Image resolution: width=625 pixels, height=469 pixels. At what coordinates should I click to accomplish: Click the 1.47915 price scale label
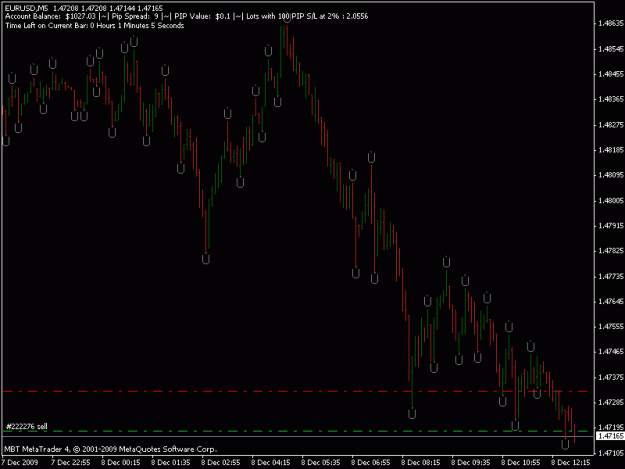[x=611, y=226]
